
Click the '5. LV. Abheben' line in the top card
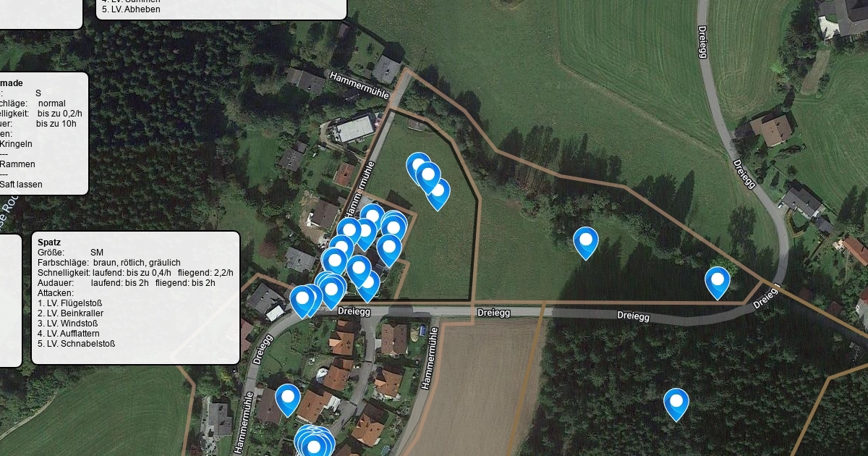click(131, 10)
